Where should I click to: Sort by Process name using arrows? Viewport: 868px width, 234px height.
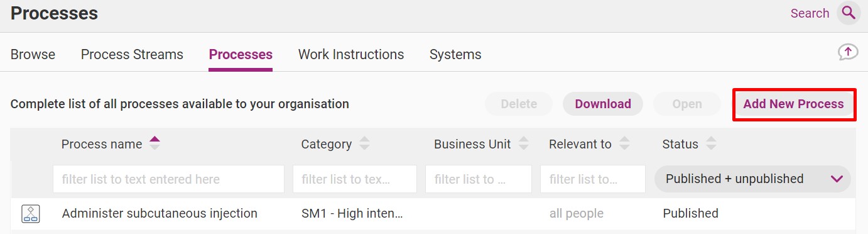tap(155, 143)
